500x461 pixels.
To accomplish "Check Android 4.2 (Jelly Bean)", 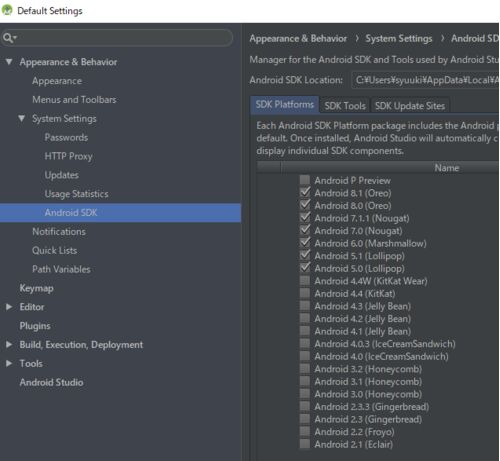I will click(305, 318).
